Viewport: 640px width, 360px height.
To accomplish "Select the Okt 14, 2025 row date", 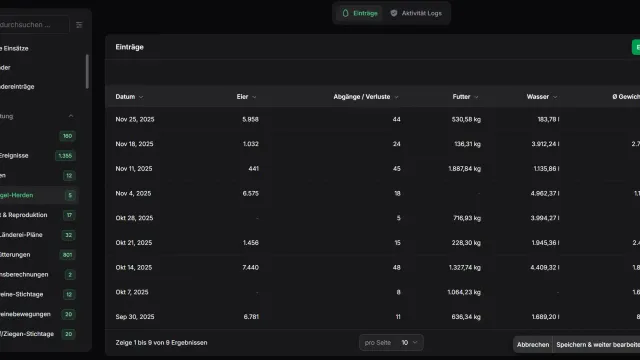I will 133,267.
